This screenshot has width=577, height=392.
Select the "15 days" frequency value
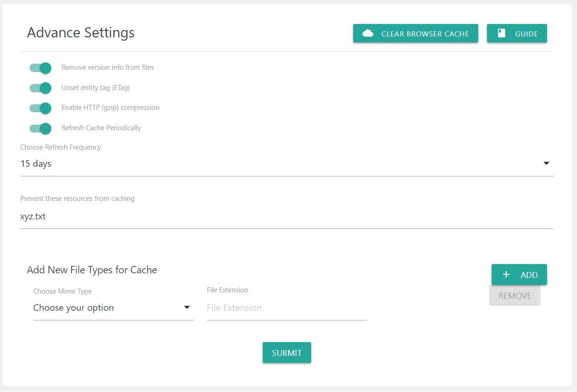(x=36, y=164)
